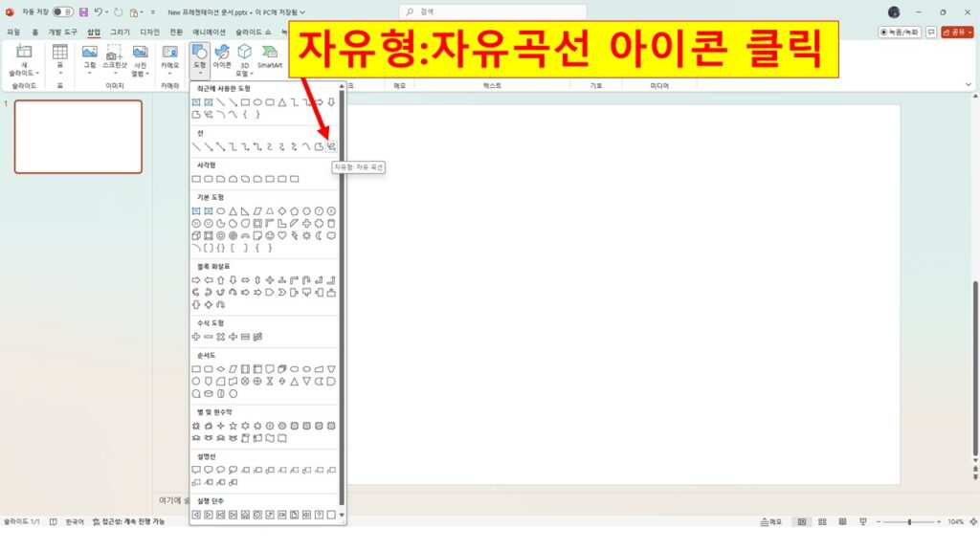Select the Freeform: Shape icon in 선 section
The width and height of the screenshot is (980, 551).
click(x=319, y=146)
